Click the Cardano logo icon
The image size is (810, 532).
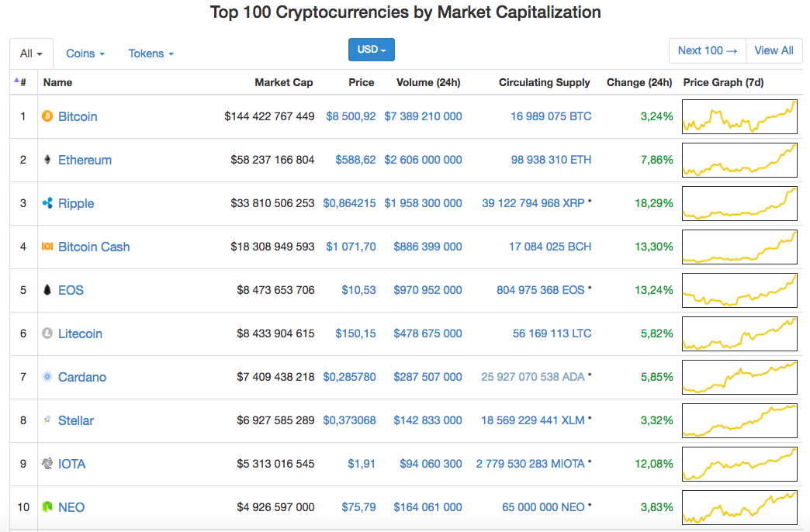coord(47,377)
